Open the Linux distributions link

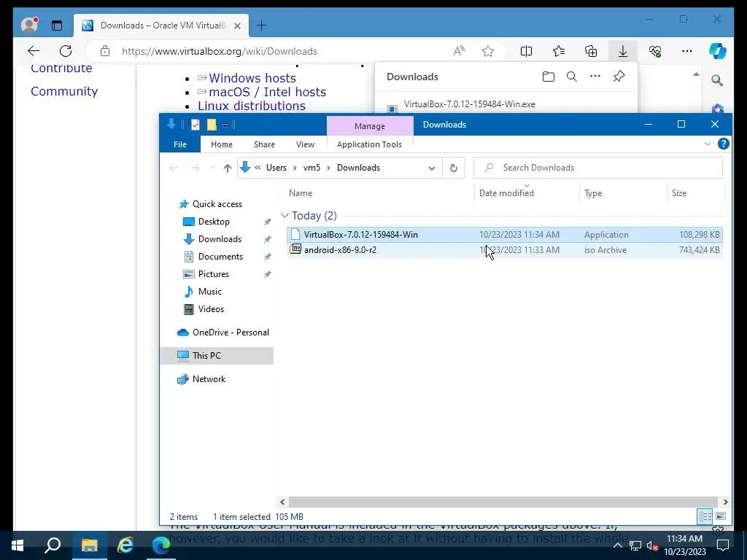click(252, 106)
